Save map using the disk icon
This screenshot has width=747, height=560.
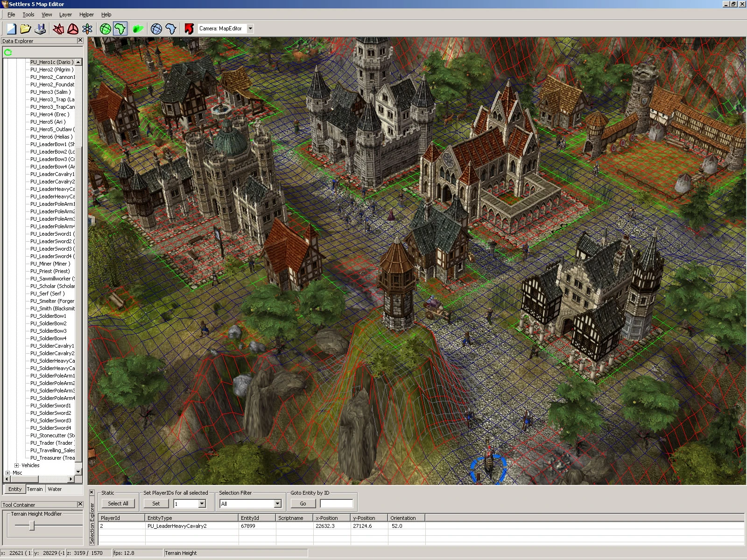click(41, 29)
